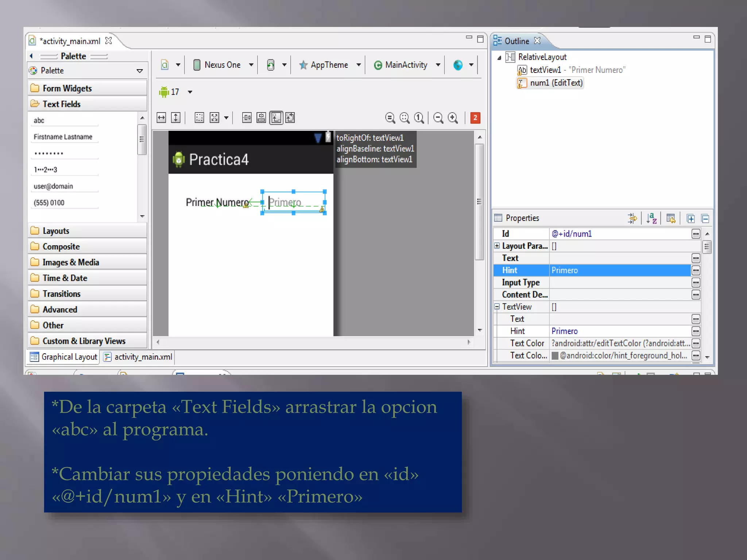The width and height of the screenshot is (747, 560).
Task: Open the Layouts palette category
Action: 56,231
